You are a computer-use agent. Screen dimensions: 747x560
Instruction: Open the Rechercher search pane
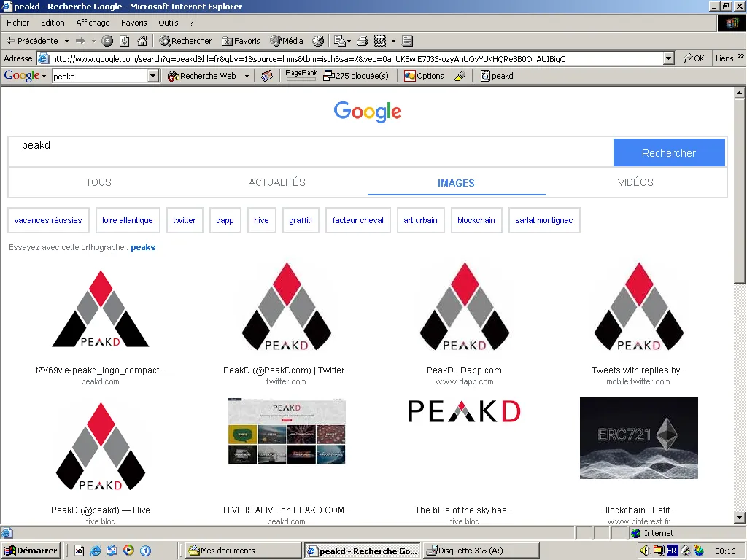click(185, 41)
